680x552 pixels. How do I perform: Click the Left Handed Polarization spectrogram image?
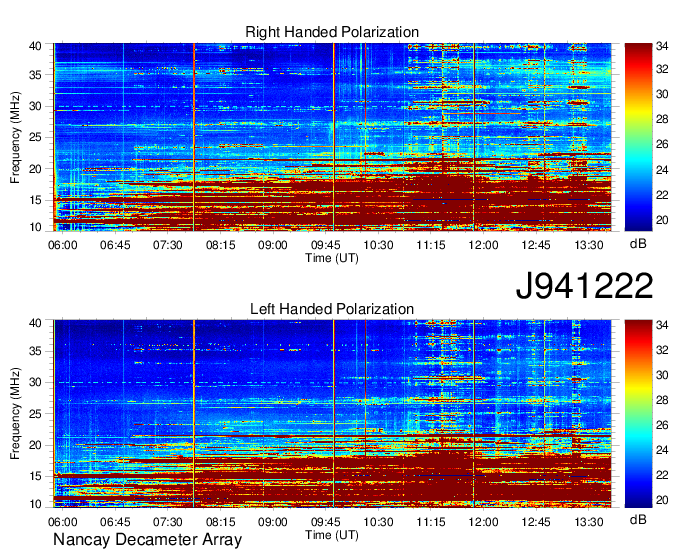332,414
